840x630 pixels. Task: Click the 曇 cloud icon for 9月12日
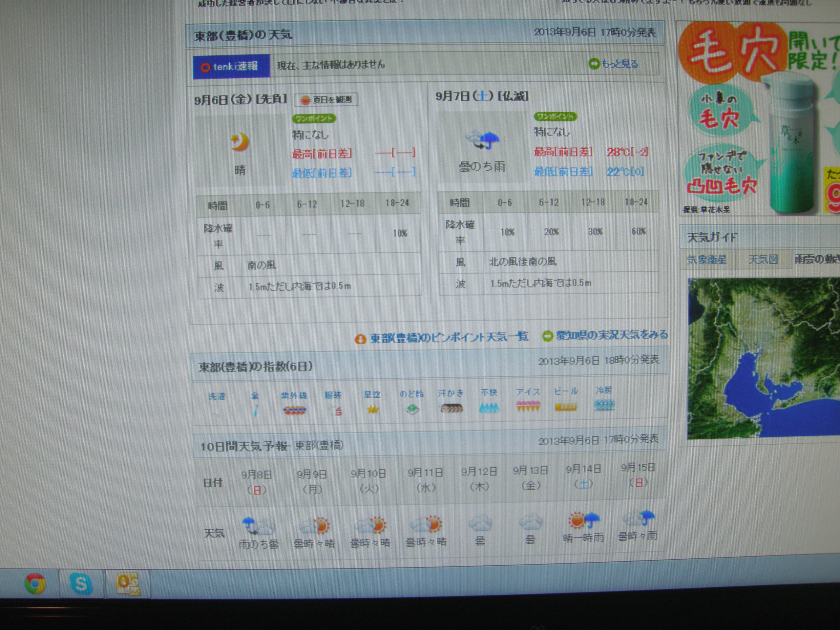(x=480, y=523)
